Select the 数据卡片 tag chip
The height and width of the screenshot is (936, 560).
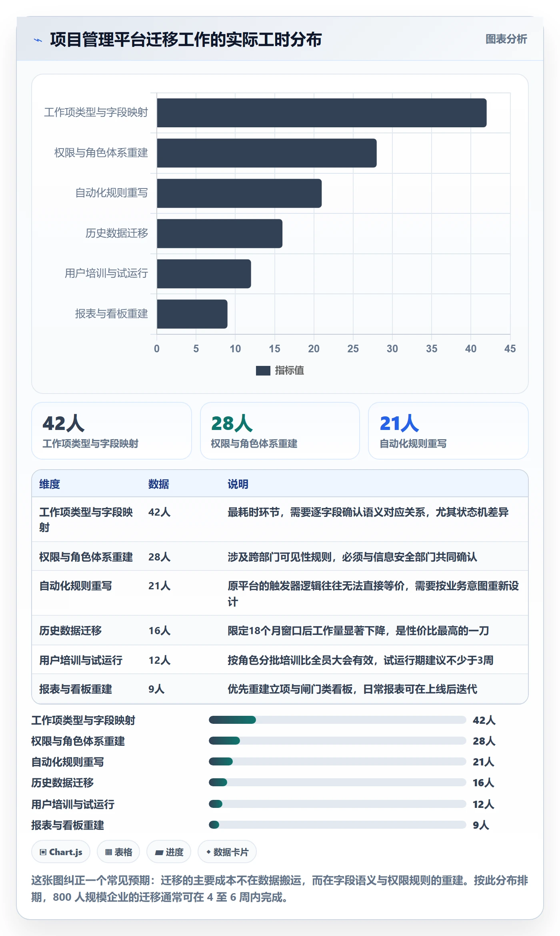(x=227, y=852)
